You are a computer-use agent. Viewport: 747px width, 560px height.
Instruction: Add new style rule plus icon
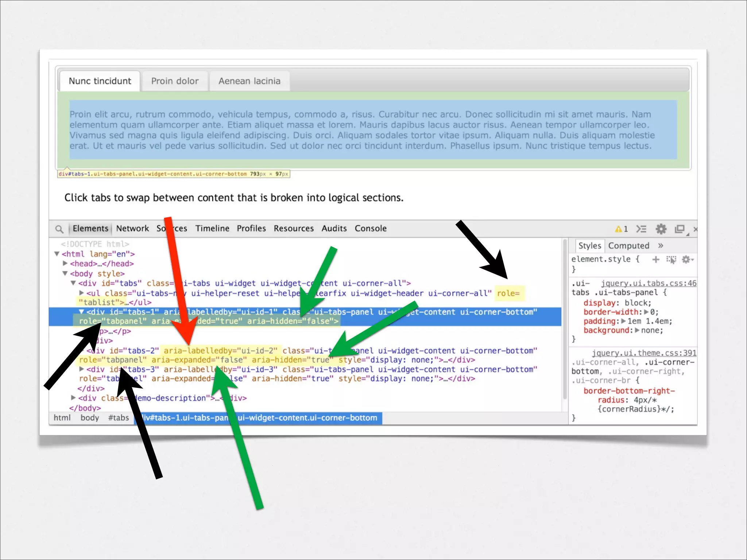click(x=656, y=259)
